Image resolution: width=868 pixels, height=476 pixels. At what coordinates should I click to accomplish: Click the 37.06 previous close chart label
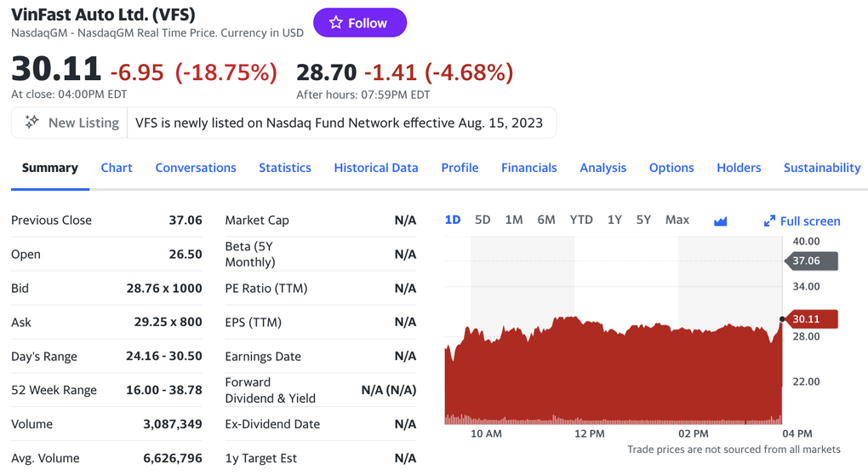tap(811, 261)
